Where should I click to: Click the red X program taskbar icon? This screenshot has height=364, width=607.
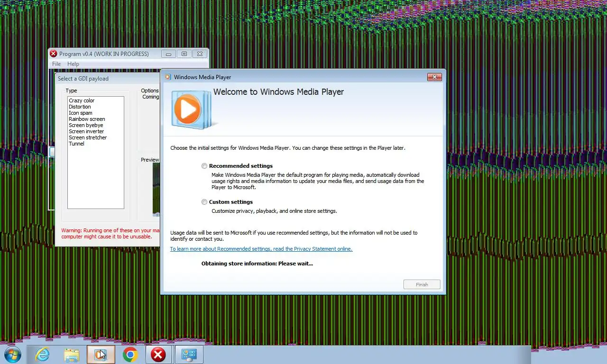pos(158,355)
